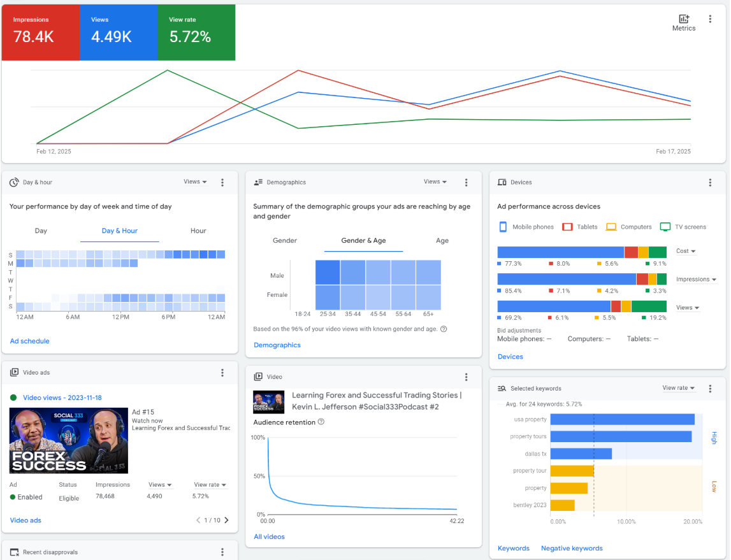Toggle the View rate metric tile

[x=196, y=32]
